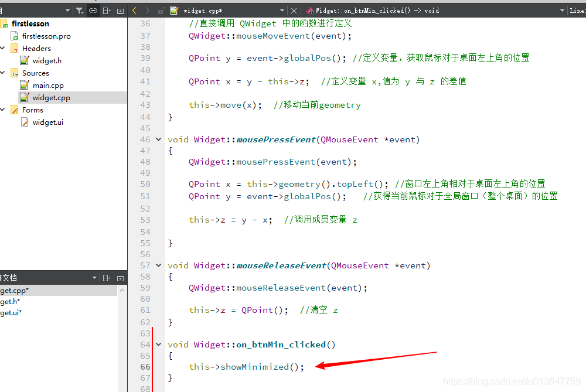Click the mousePressEvent function name on line 46
This screenshot has width=586, height=392.
point(276,140)
